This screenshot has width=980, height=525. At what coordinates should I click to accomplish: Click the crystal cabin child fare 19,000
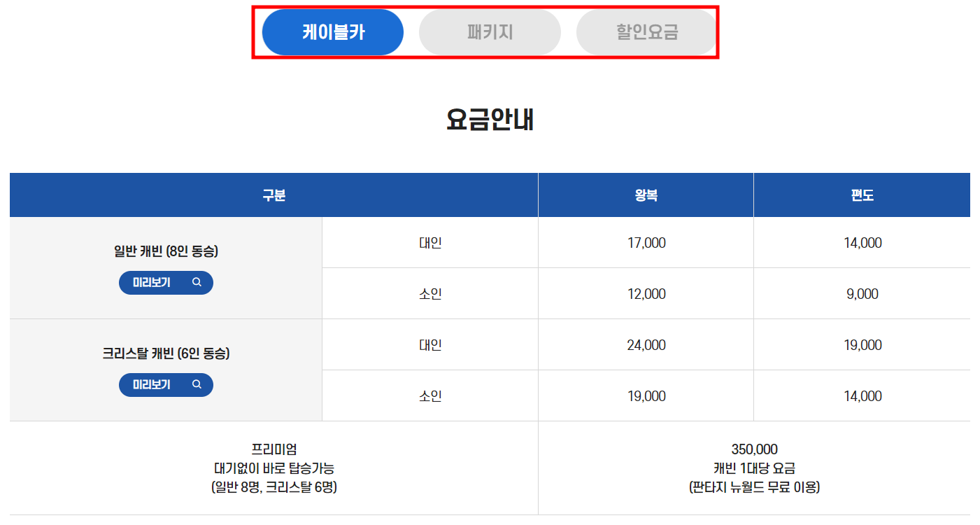click(644, 395)
